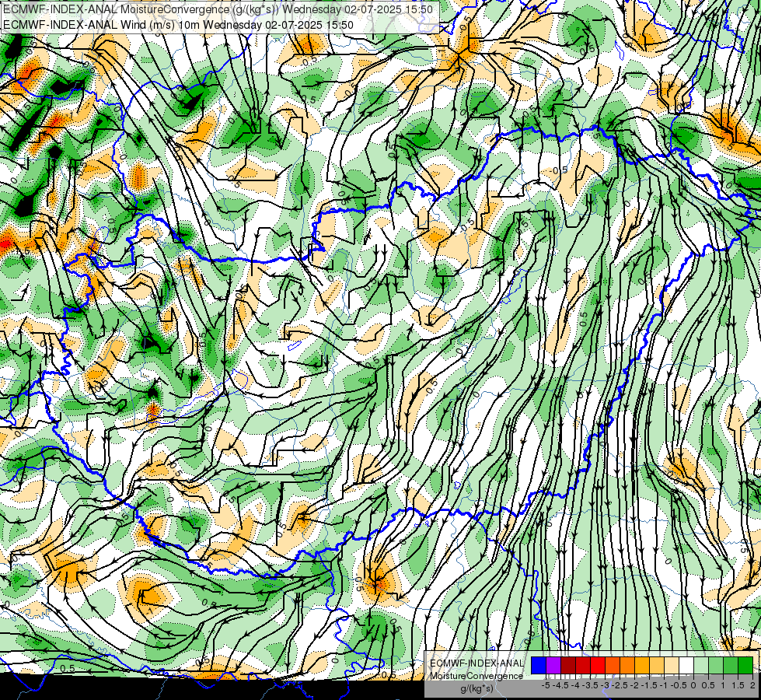Screen dimensions: 761x700
Task: Click the legend tick value '-3.5'
Action: tap(590, 685)
